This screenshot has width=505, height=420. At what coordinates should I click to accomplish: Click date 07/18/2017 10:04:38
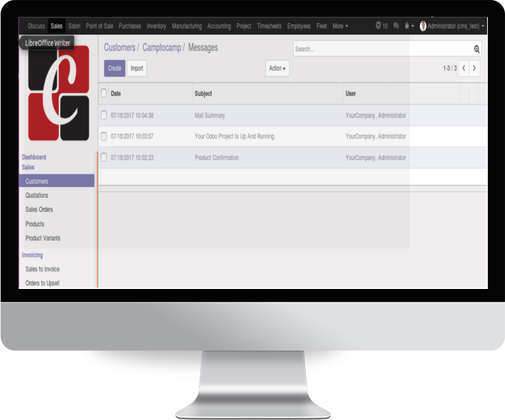coord(132,116)
